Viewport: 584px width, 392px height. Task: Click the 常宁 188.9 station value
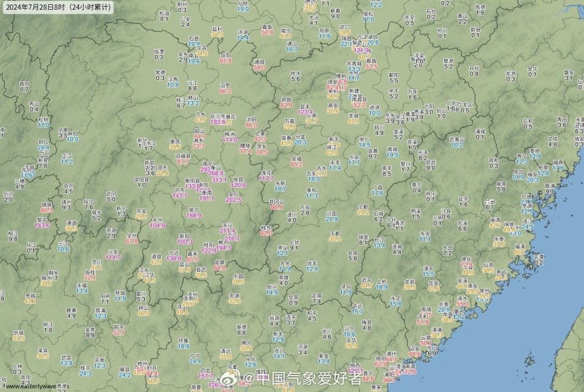(x=193, y=213)
